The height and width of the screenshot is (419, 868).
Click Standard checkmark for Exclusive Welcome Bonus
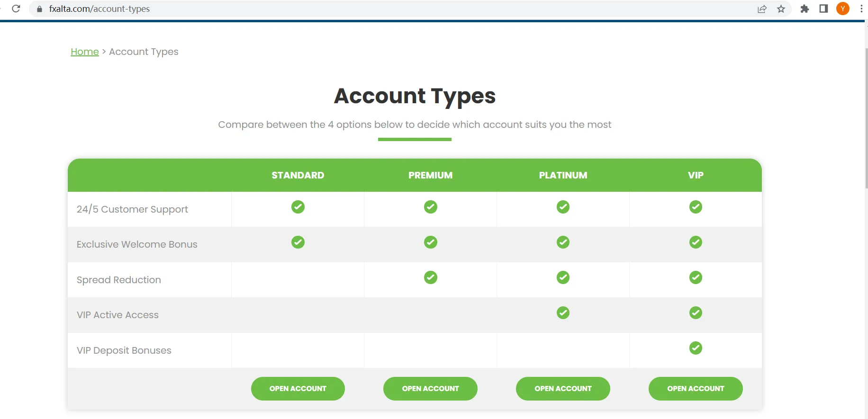click(298, 242)
